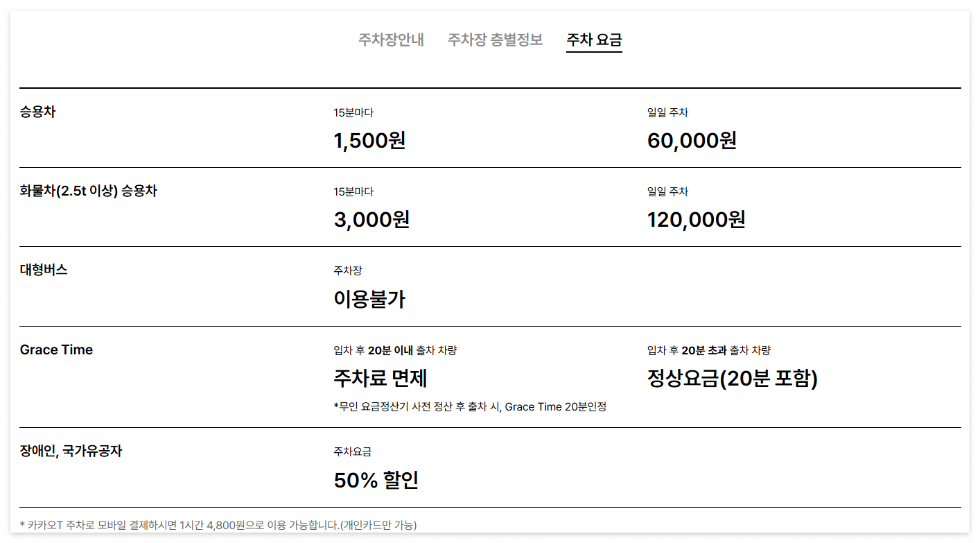
Task: Click the 3,000원 per-15-minute rate
Action: click(369, 220)
